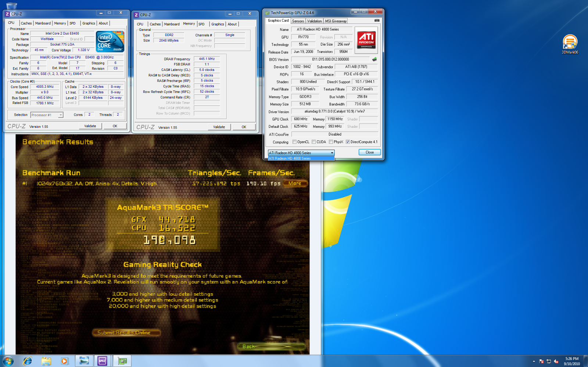This screenshot has width=588, height=367.
Task: Click the GPU-Z Close button
Action: tap(370, 152)
